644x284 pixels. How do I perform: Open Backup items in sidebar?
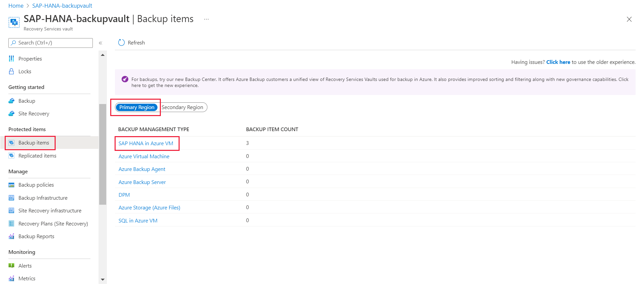click(34, 143)
